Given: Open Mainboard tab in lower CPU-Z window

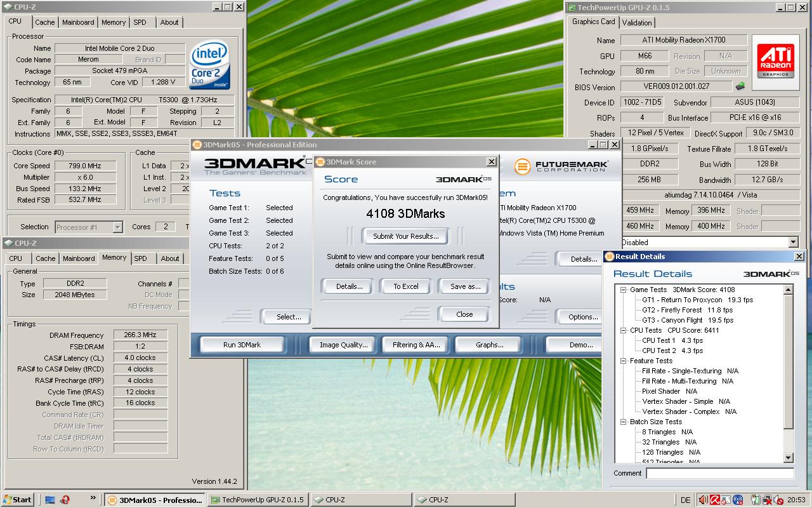Looking at the screenshot, I should (x=79, y=258).
